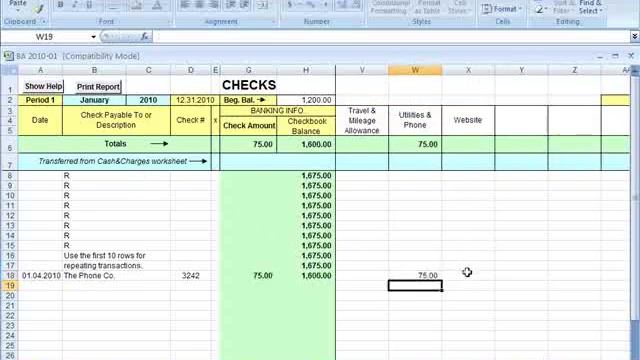640x360 pixels.
Task: Open the Cell Styles dropdown
Action: pos(460,7)
